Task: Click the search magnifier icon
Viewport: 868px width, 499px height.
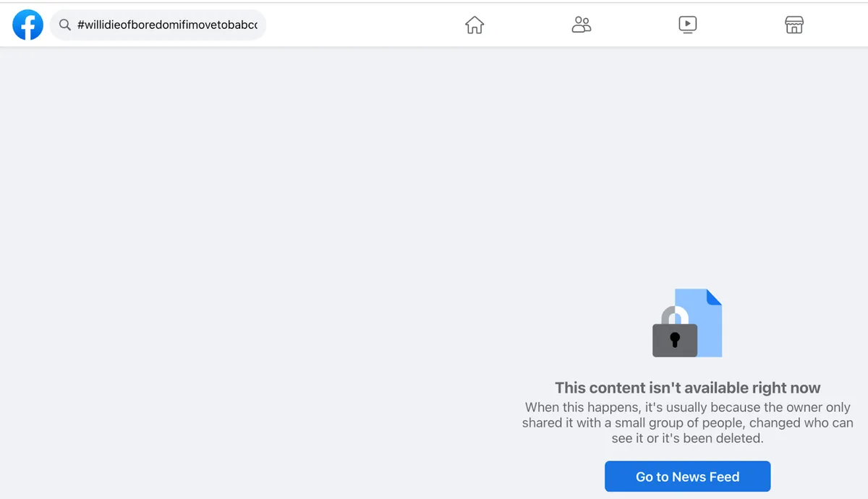Action: point(64,25)
